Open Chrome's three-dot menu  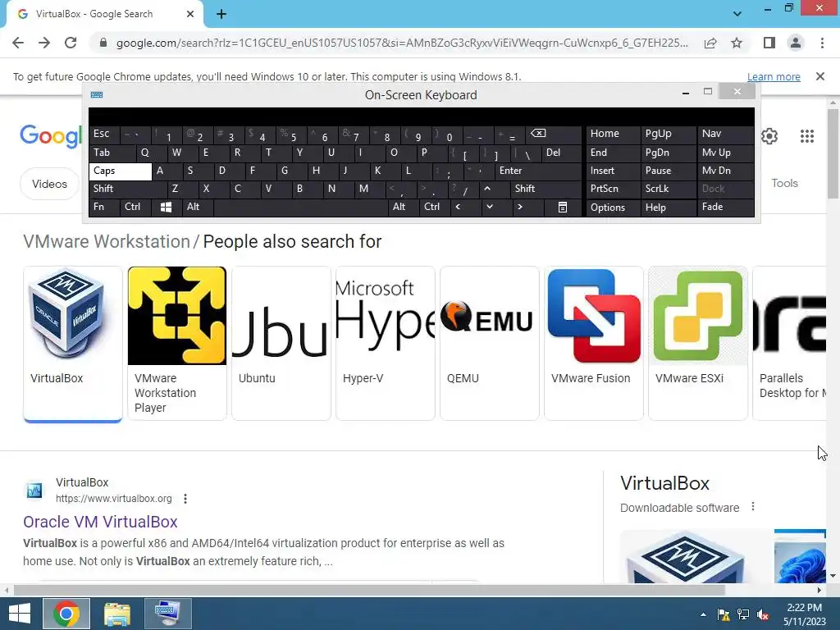tap(822, 43)
